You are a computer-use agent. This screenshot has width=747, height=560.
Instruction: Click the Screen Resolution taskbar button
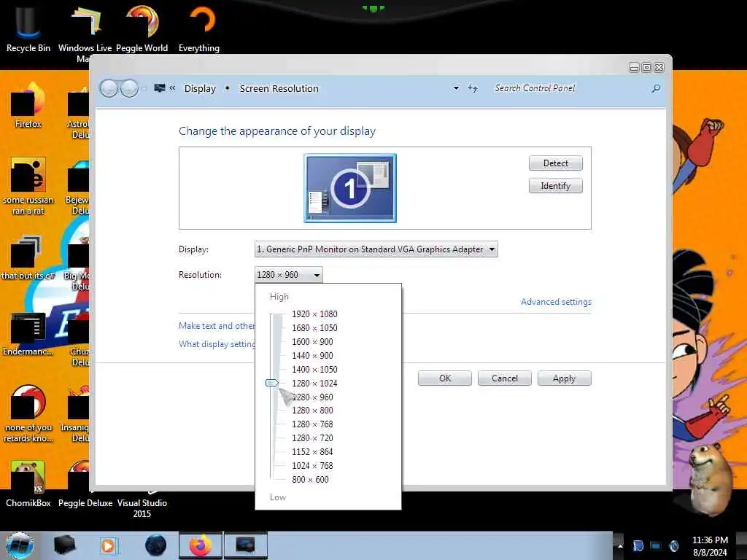245,545
